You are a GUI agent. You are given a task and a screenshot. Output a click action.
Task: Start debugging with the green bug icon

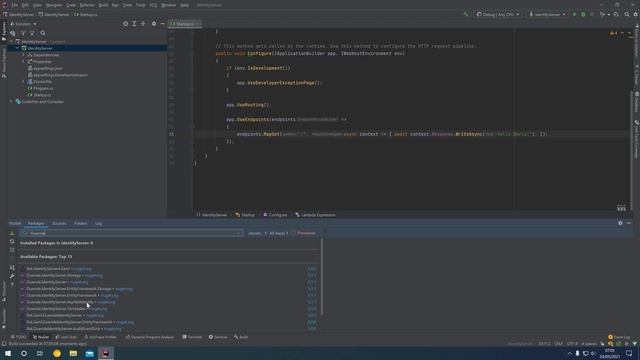[x=583, y=14]
